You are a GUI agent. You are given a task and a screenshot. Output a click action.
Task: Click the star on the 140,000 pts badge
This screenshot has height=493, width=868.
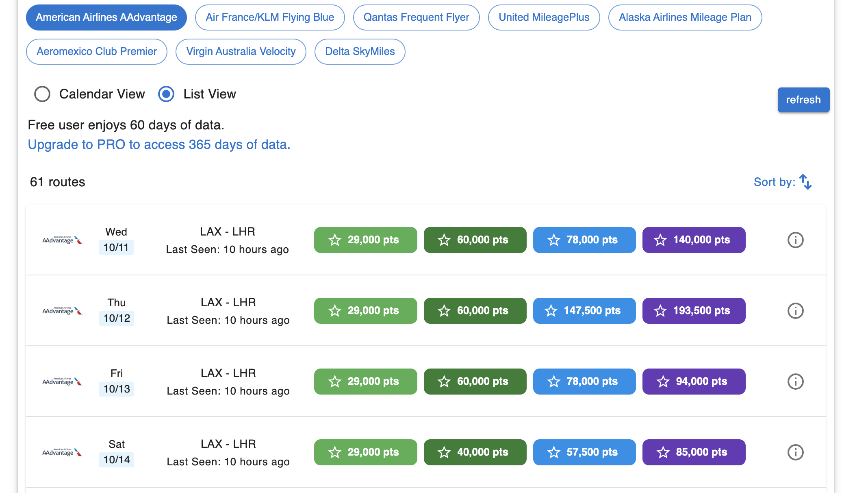660,240
